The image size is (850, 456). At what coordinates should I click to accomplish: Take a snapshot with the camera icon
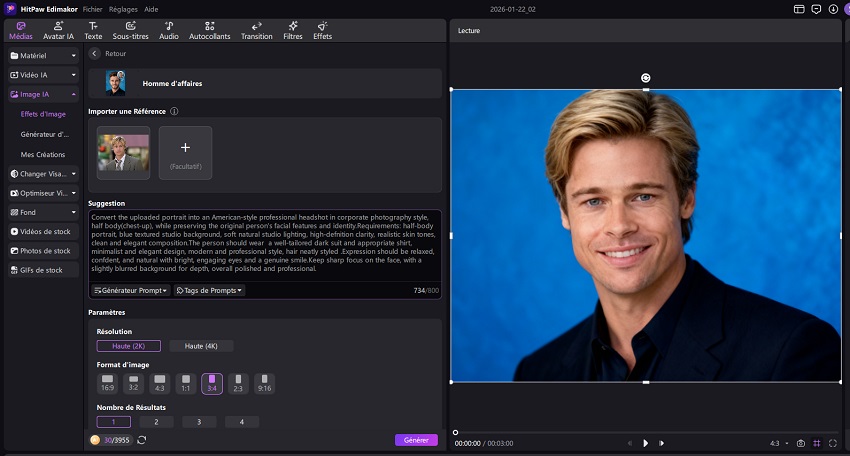(800, 442)
